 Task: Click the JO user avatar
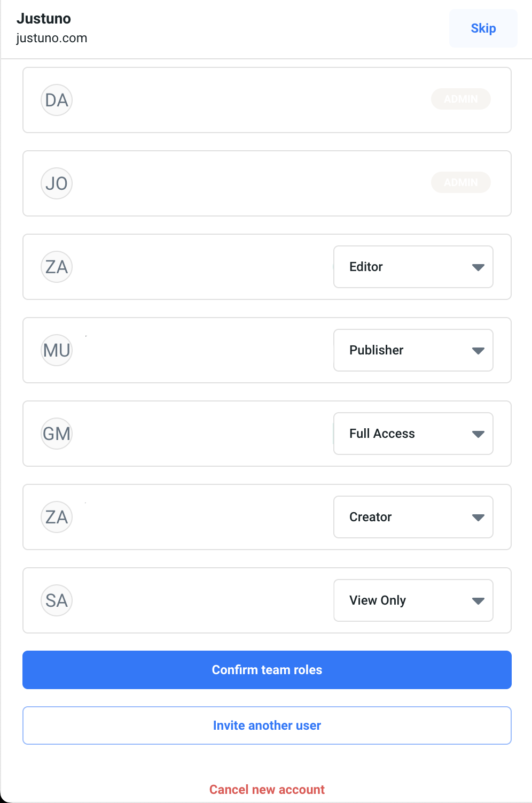[57, 183]
